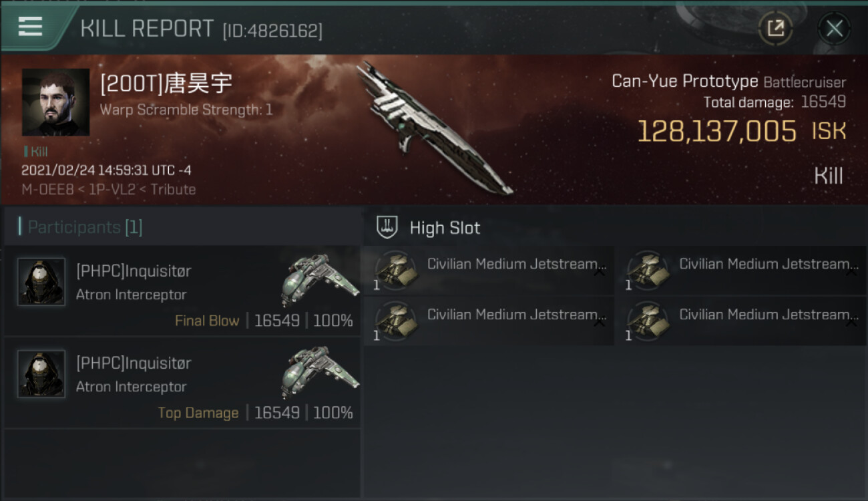This screenshot has width=868, height=501.
Task: Click the Final Blow Inquisitør pilot portrait
Action: (41, 282)
